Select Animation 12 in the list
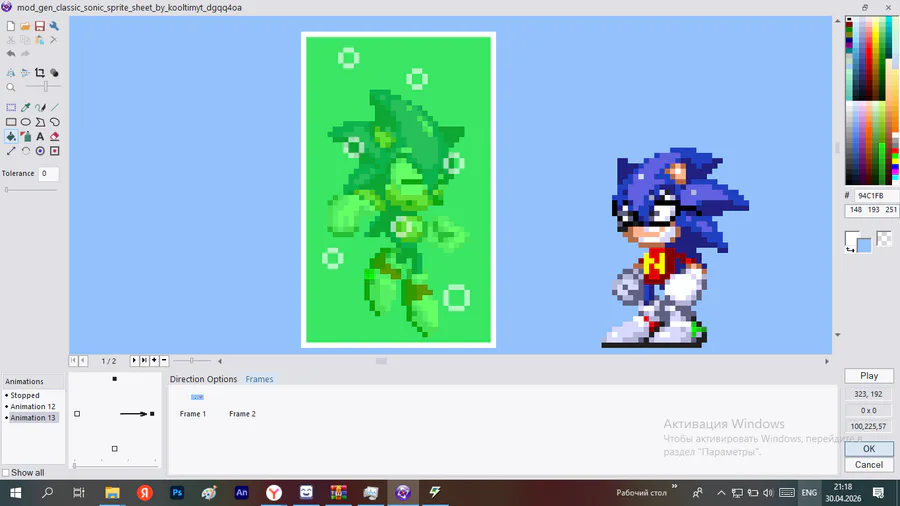The width and height of the screenshot is (900, 506). click(x=33, y=406)
